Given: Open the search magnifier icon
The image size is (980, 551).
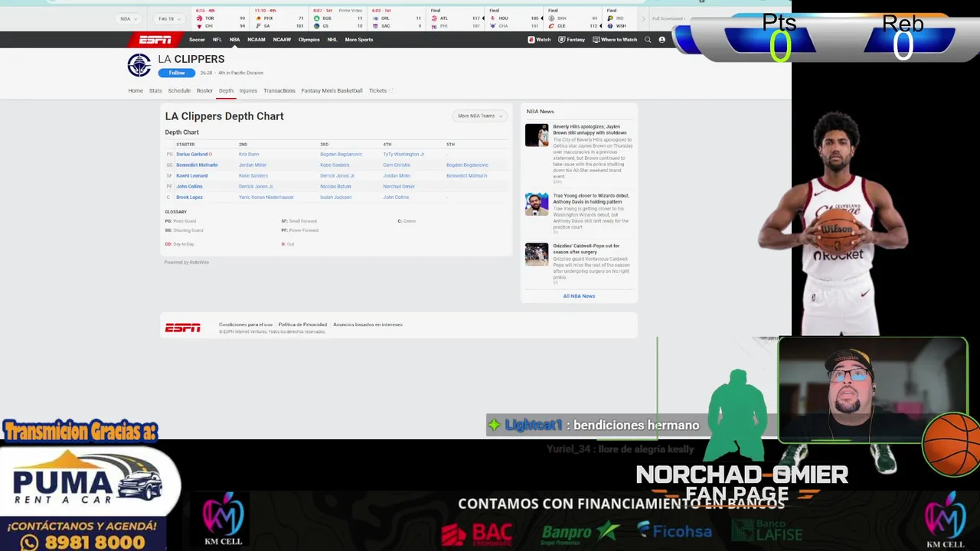Looking at the screenshot, I should (648, 40).
